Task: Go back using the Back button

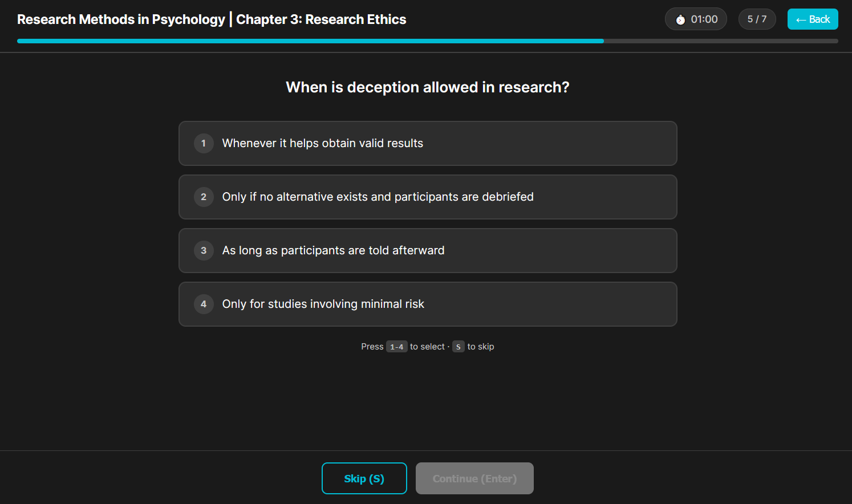Action: (813, 19)
